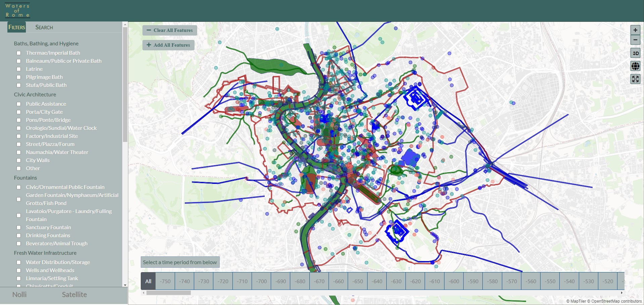The height and width of the screenshot is (305, 644).
Task: Check the Pons/Ponte/Bridge filter
Action: click(19, 120)
